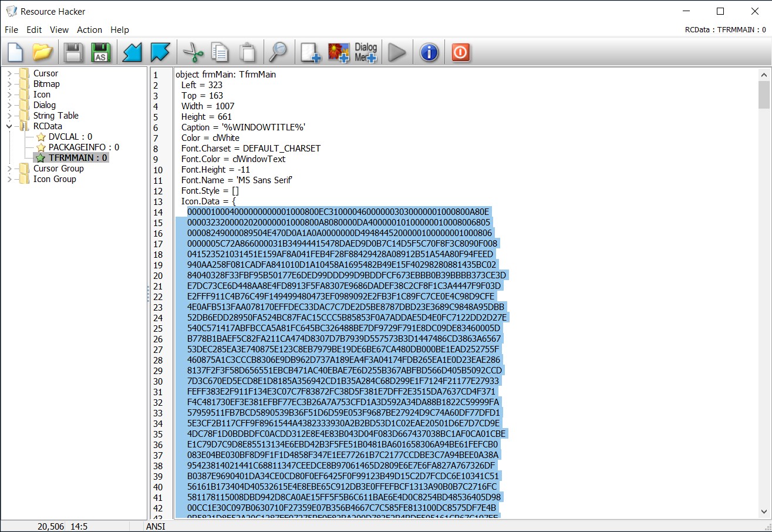Image resolution: width=772 pixels, height=532 pixels.
Task: Minimize the Resource Hacker window
Action: pos(686,11)
